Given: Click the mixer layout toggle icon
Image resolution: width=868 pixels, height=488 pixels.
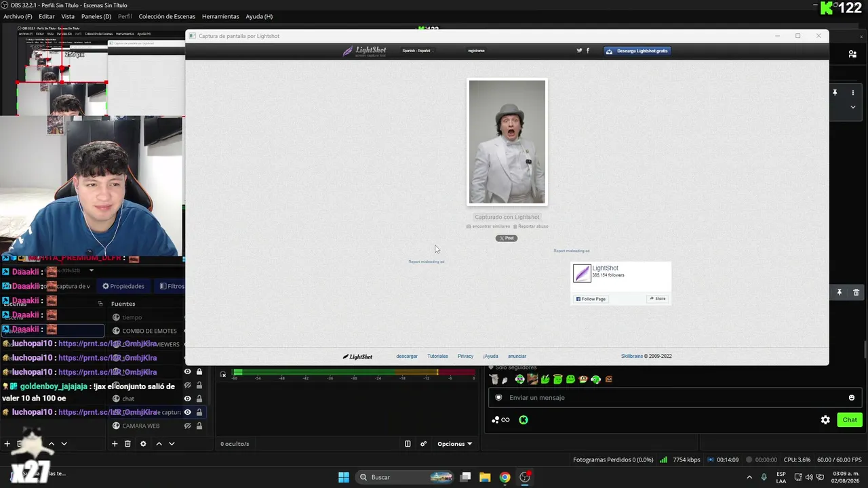Looking at the screenshot, I should click(x=408, y=444).
